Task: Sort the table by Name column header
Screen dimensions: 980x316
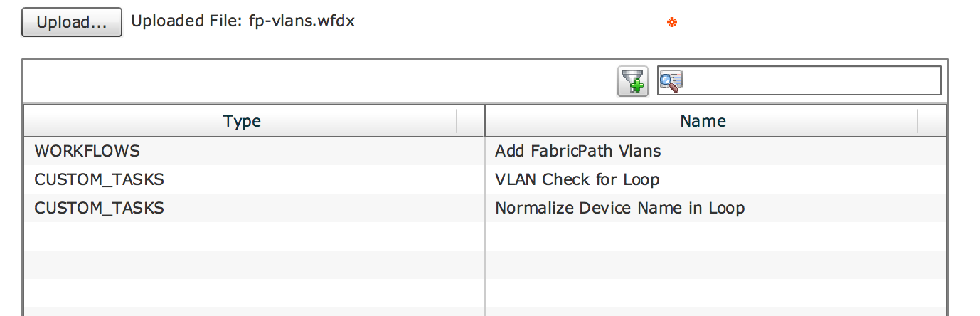Action: point(702,121)
